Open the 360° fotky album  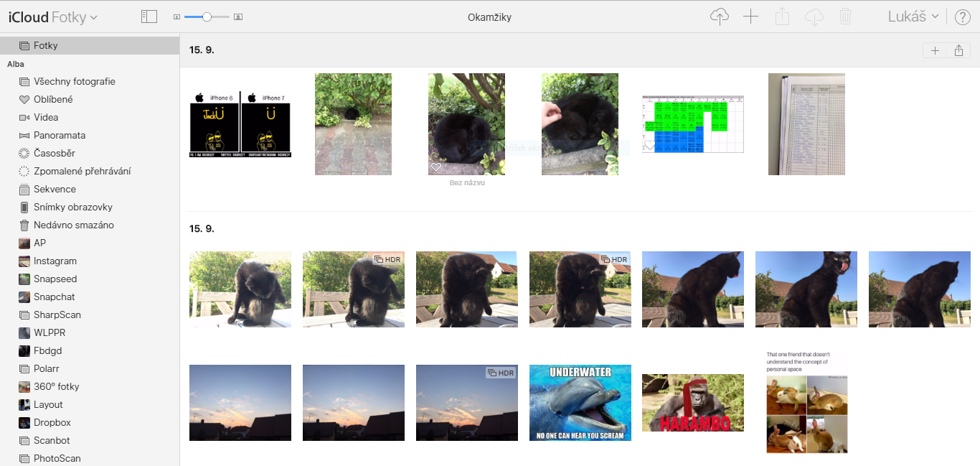coord(90,386)
